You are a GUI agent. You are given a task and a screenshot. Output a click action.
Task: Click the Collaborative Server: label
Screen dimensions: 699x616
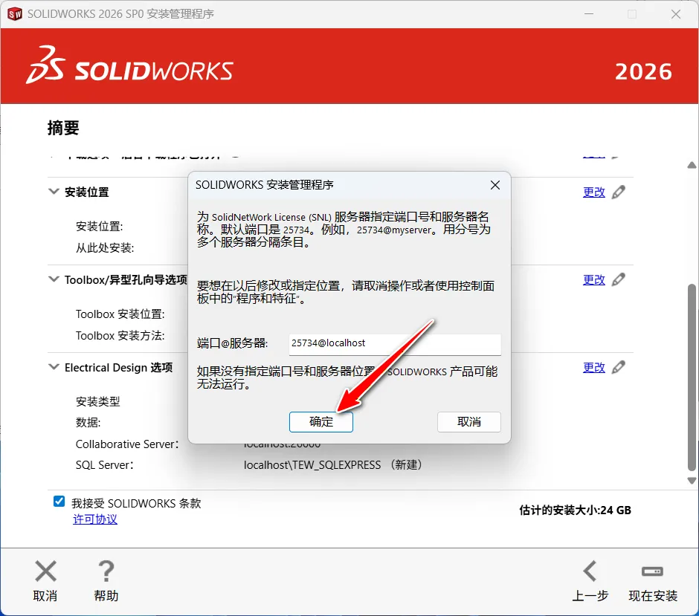click(x=127, y=444)
